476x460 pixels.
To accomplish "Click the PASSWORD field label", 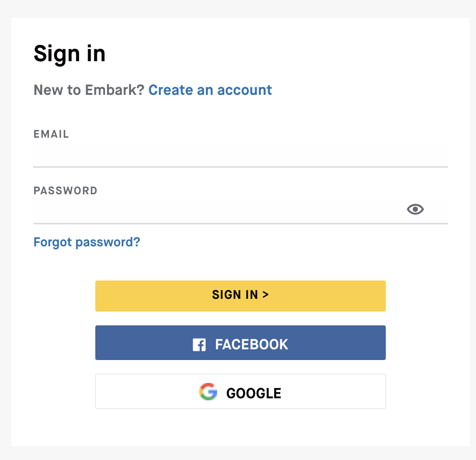I will point(65,191).
